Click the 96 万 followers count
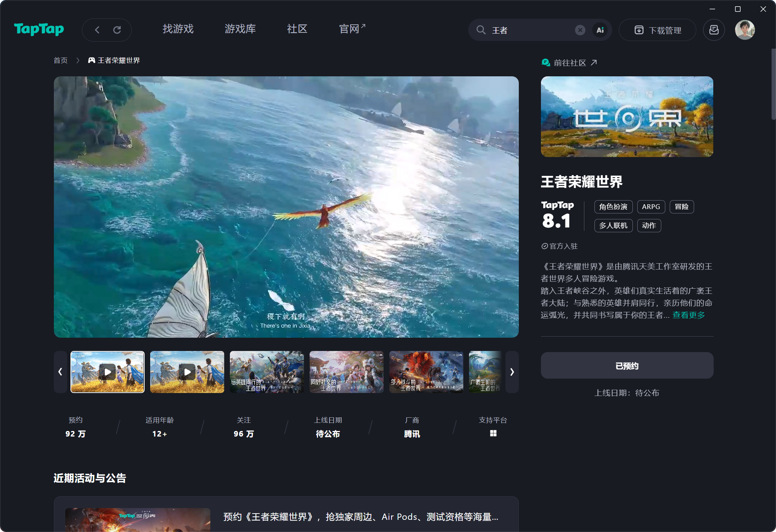 (x=244, y=434)
